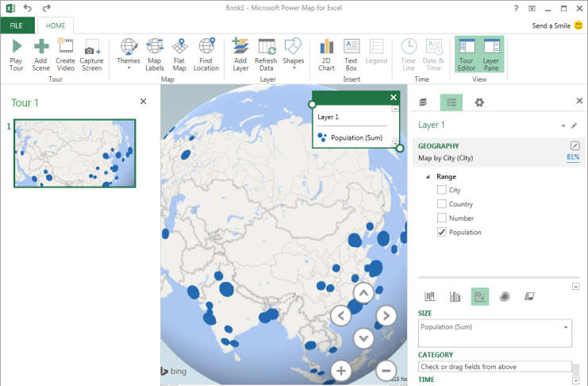Switch to Flat Map view

tap(179, 55)
